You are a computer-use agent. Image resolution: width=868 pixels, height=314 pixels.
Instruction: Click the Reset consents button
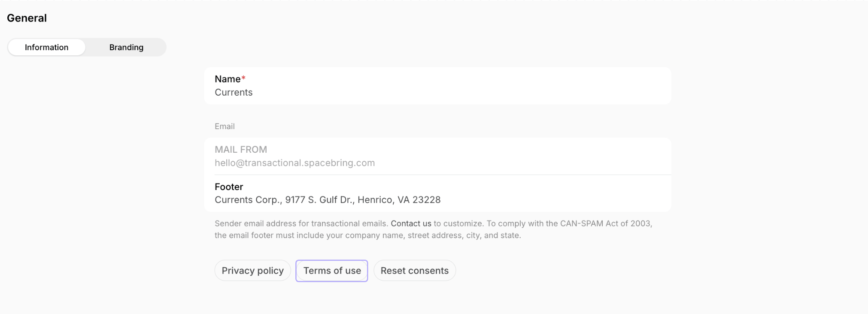click(414, 271)
